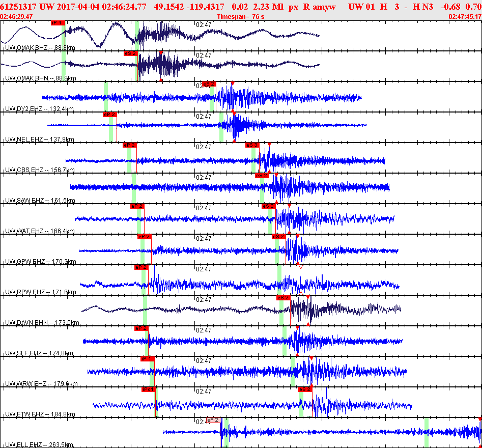Click the eS 2 pick on DAVN BHN
Screen dimensions: 482x448
[283, 298]
